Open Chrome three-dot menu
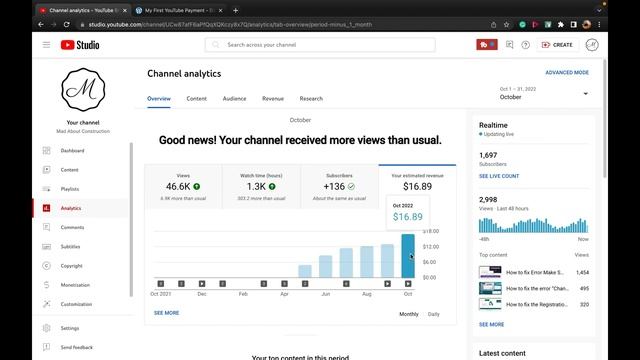 click(599, 24)
